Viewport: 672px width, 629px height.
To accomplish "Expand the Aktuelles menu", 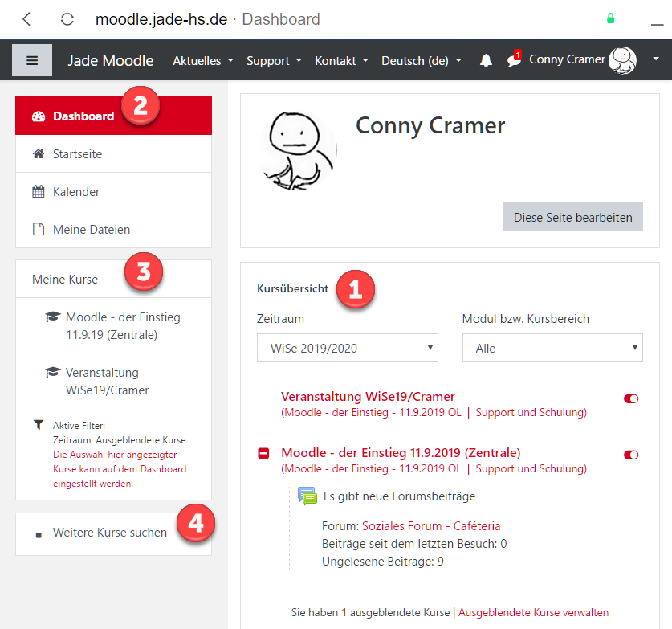I will pos(203,61).
